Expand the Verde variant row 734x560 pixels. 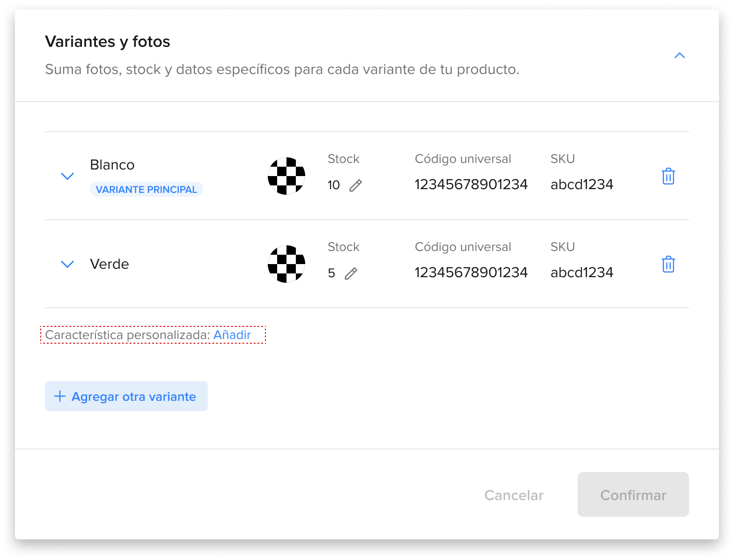(x=67, y=264)
